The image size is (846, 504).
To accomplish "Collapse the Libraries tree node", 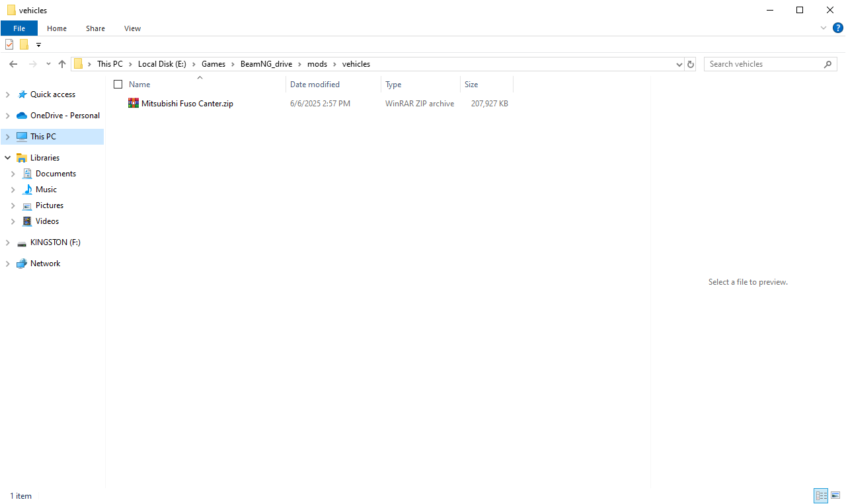I will point(8,158).
